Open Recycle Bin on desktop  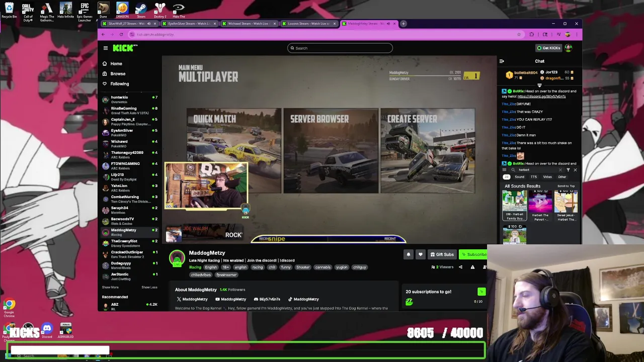[9, 11]
